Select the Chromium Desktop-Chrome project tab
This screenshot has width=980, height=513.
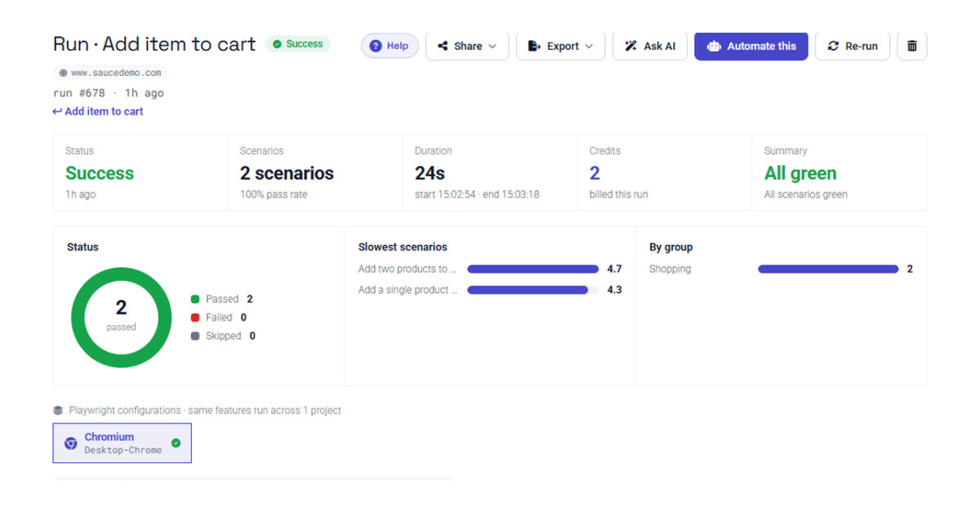pos(122,443)
